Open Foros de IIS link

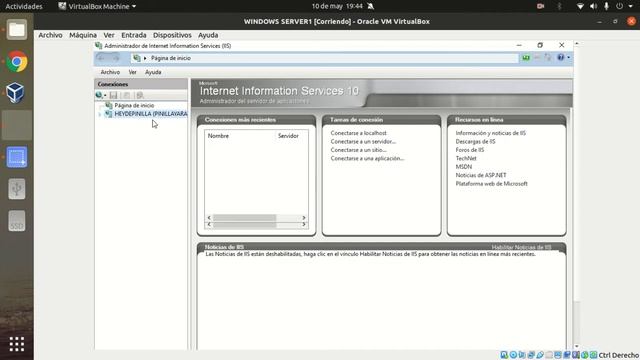pos(470,150)
